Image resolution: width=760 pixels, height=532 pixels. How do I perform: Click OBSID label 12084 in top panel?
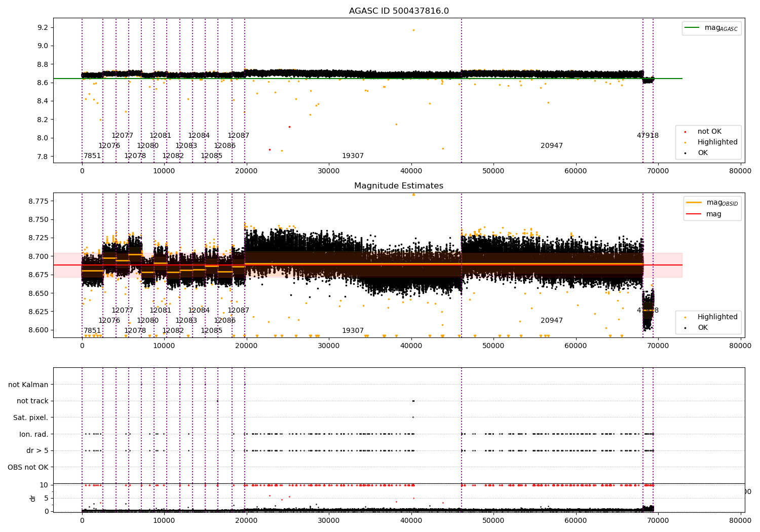[199, 136]
